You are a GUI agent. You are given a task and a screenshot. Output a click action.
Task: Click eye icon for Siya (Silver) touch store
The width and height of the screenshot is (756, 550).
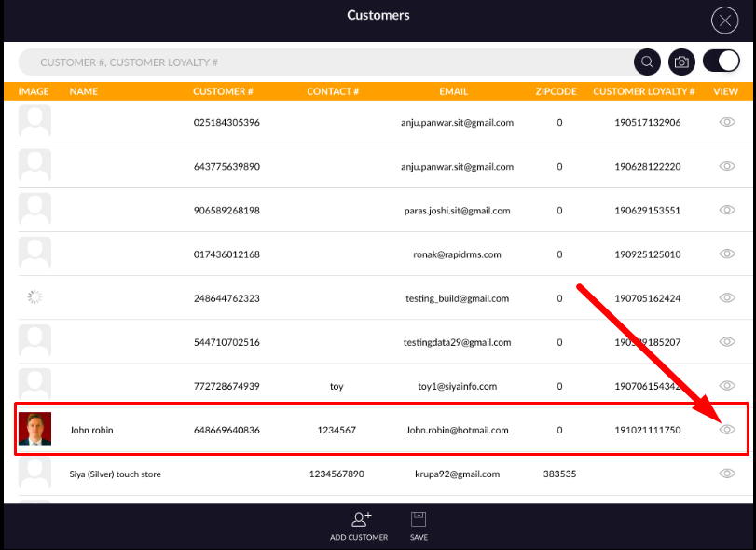tap(727, 474)
